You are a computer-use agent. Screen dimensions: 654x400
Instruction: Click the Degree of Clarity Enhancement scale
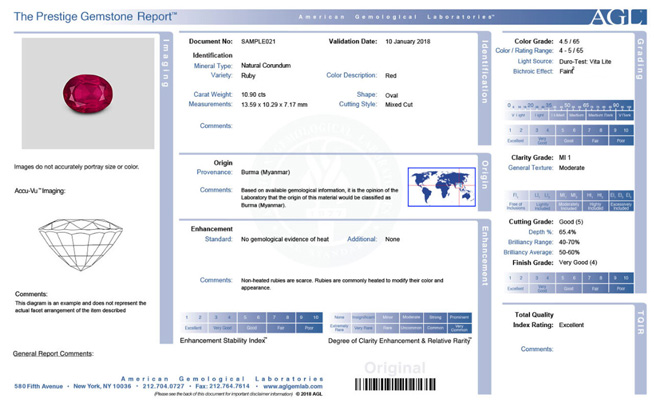coord(401,322)
